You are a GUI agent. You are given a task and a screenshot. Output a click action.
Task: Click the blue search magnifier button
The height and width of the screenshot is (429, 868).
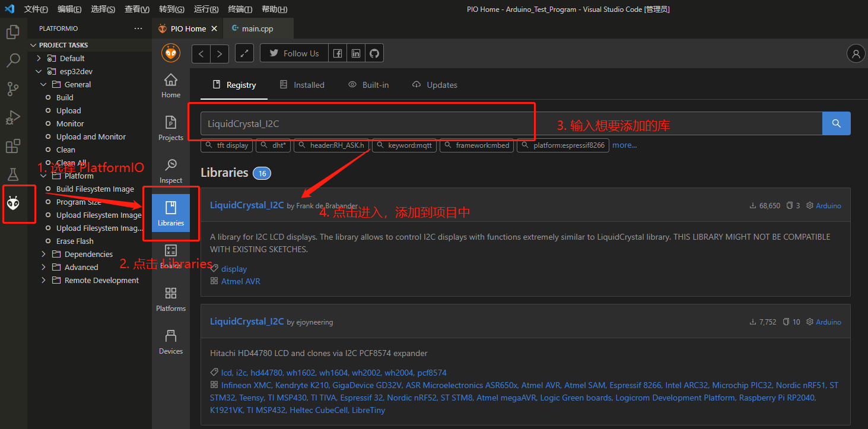837,123
